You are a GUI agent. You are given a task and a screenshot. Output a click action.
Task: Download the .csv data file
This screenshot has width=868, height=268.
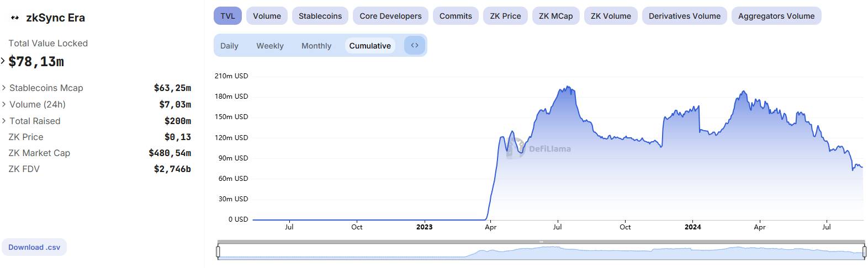[x=34, y=247]
